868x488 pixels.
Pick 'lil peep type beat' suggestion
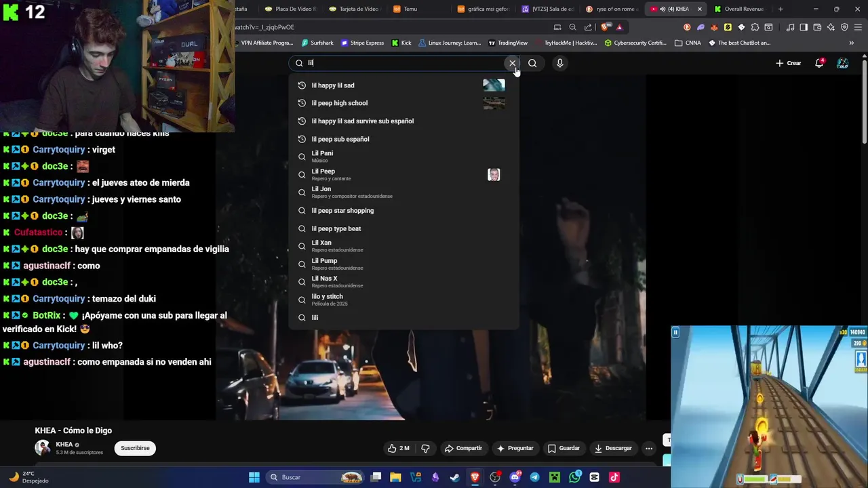pyautogui.click(x=403, y=228)
